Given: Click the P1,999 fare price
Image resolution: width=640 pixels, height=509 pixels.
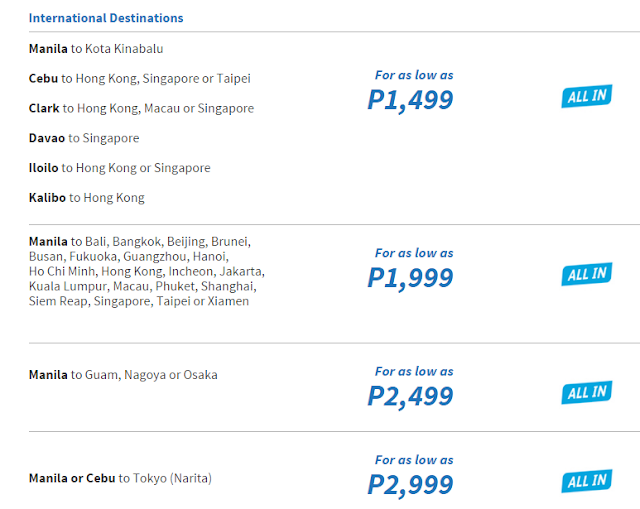Looking at the screenshot, I should pyautogui.click(x=410, y=278).
